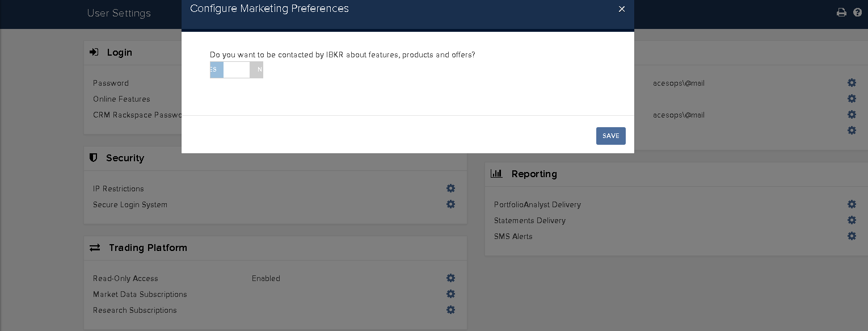Select the Statements Delivery label
Screen dimensions: 868x331
tap(530, 221)
